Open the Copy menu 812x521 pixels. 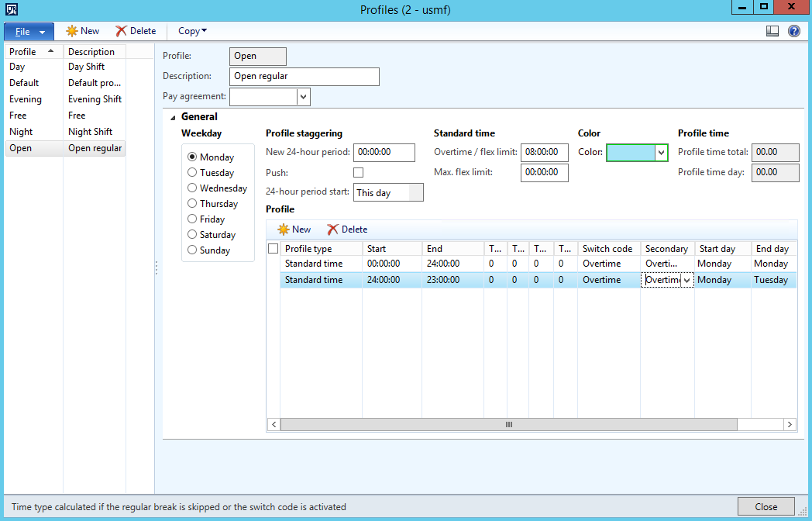pyautogui.click(x=192, y=31)
